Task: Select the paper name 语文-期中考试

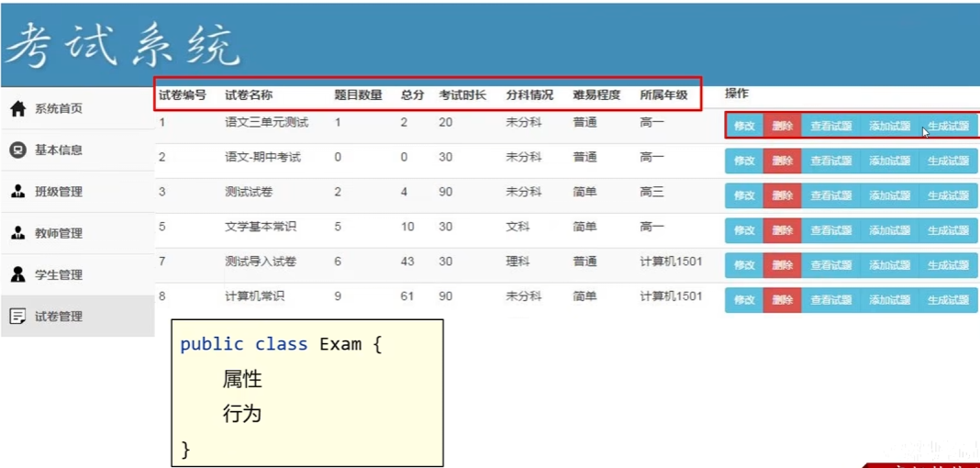Action: point(263,158)
